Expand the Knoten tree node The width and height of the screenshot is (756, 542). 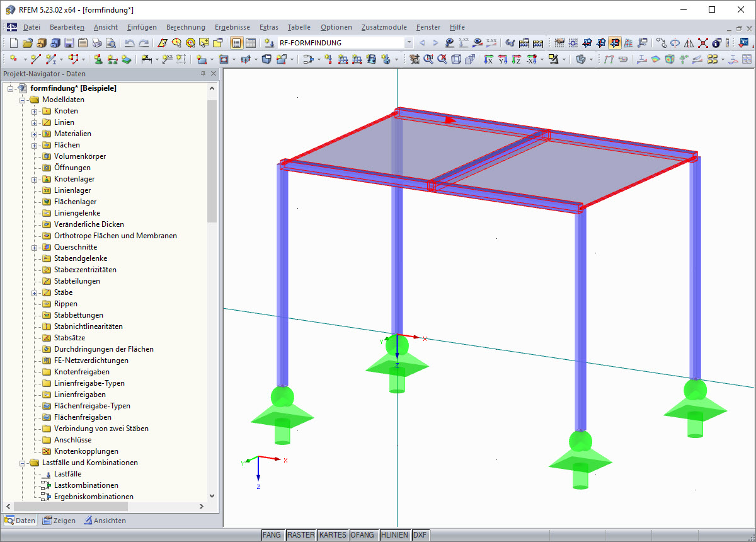coord(35,111)
